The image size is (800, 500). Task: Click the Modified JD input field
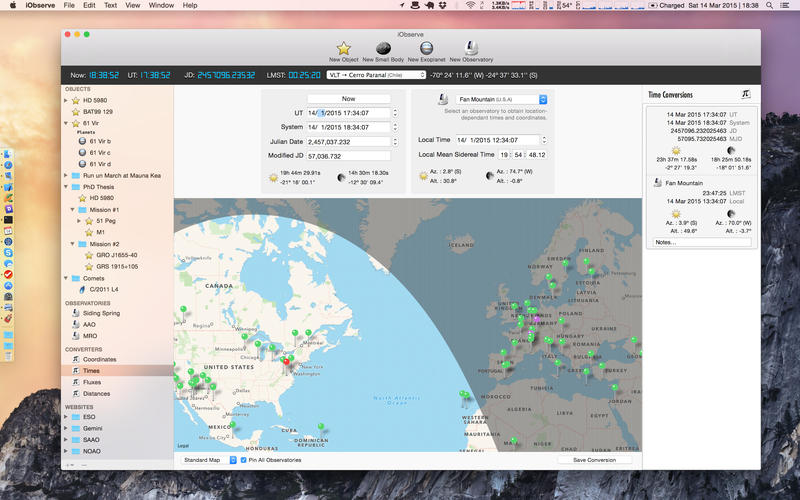point(348,156)
